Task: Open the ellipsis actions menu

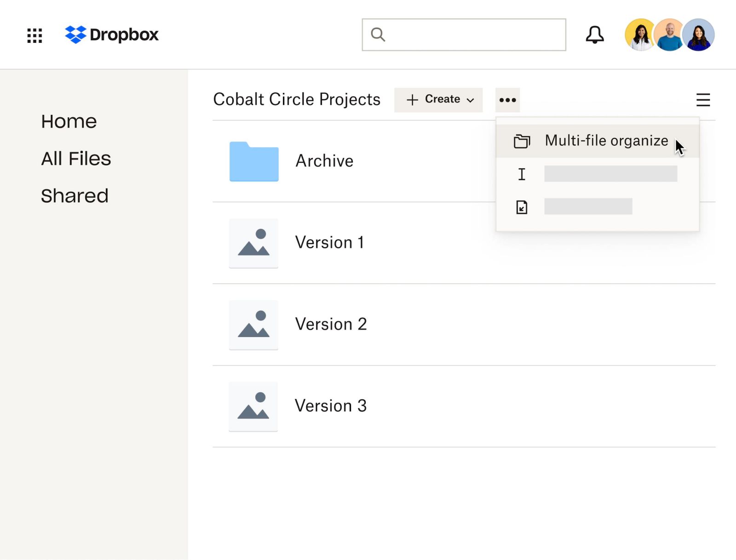Action: [507, 100]
